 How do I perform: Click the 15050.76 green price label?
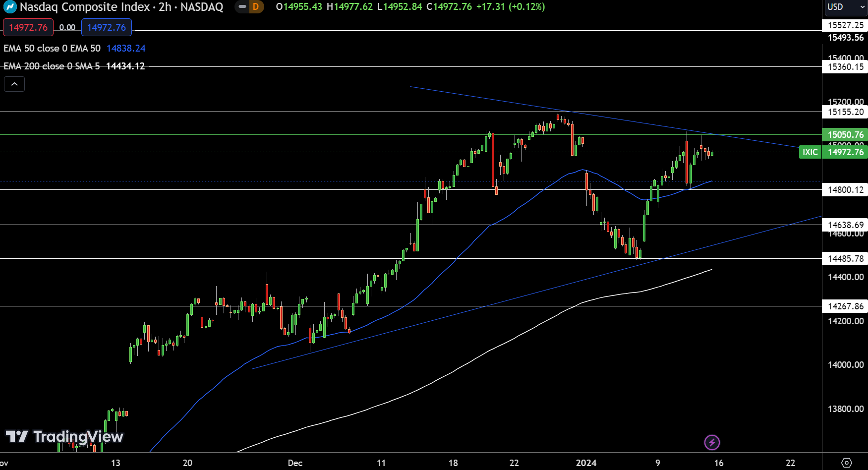(845, 134)
